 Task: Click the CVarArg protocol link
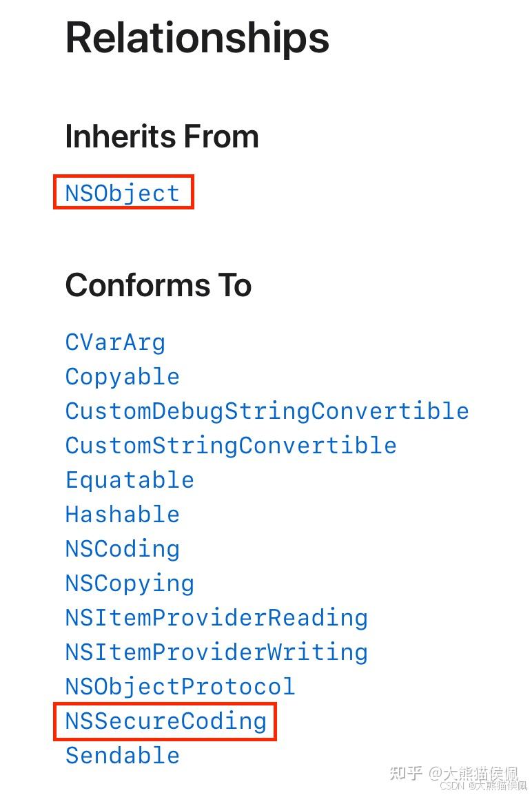115,342
